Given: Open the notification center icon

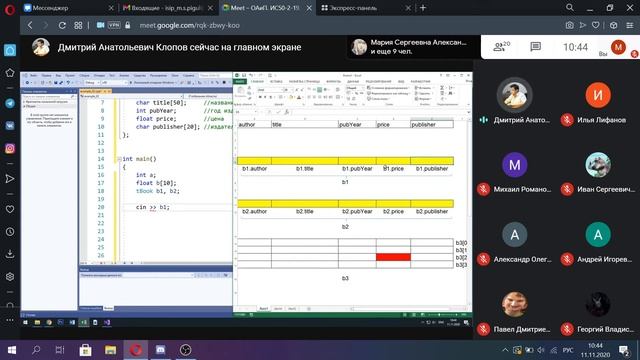Looking at the screenshot, I should 624,350.
